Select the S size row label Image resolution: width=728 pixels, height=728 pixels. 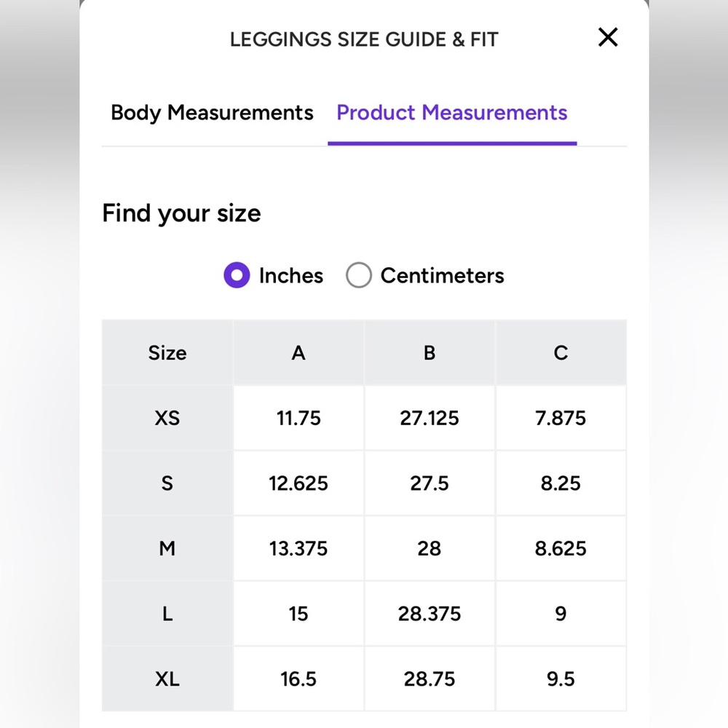click(x=167, y=483)
